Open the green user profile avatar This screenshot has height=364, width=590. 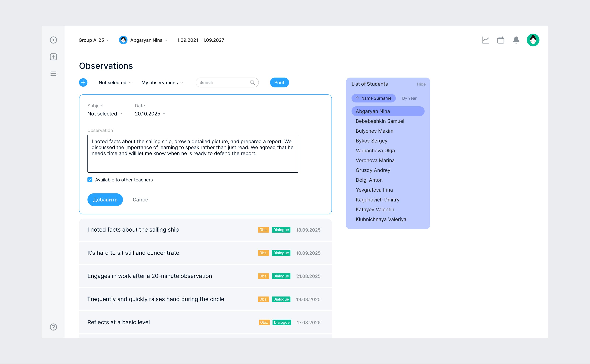533,40
